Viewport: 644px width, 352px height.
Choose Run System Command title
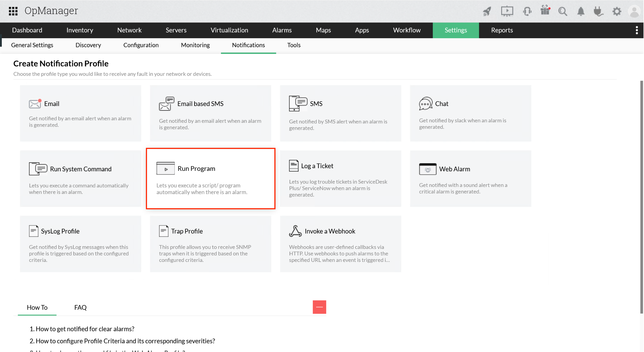81,169
